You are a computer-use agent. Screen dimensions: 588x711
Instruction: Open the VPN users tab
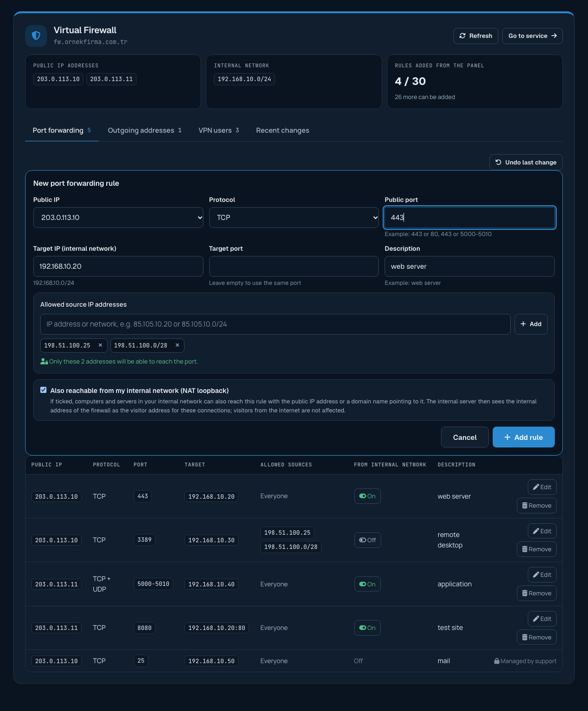(219, 130)
